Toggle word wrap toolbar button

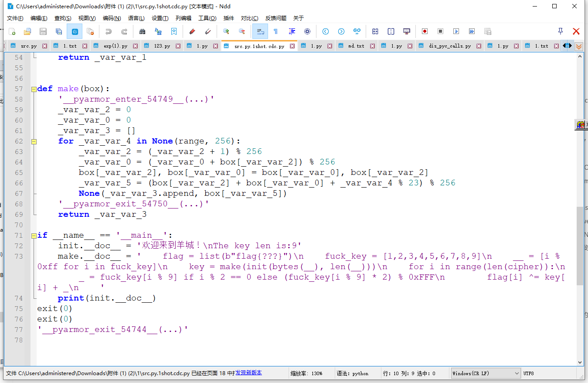pyautogui.click(x=260, y=31)
